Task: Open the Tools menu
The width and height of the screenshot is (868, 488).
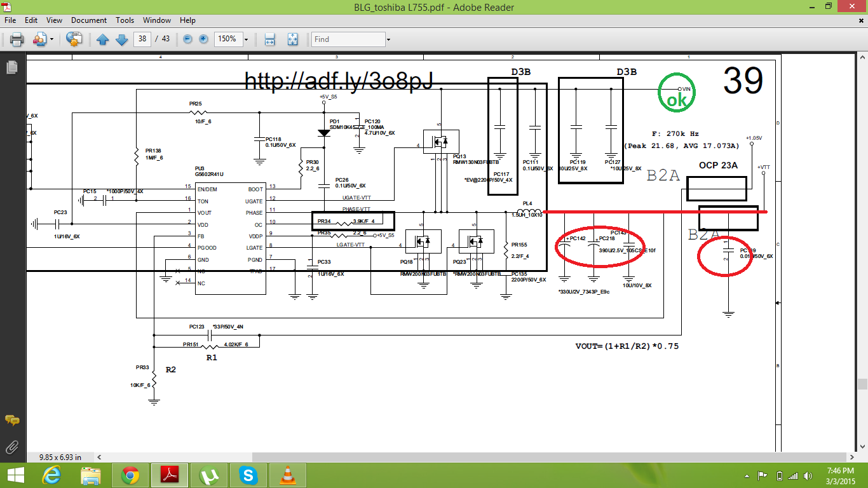Action: [x=125, y=20]
